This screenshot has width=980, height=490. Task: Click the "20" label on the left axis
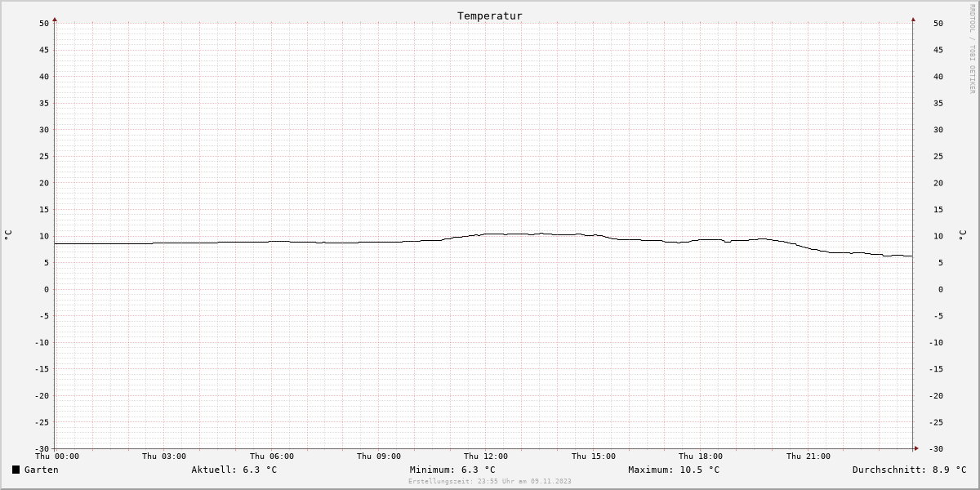44,183
